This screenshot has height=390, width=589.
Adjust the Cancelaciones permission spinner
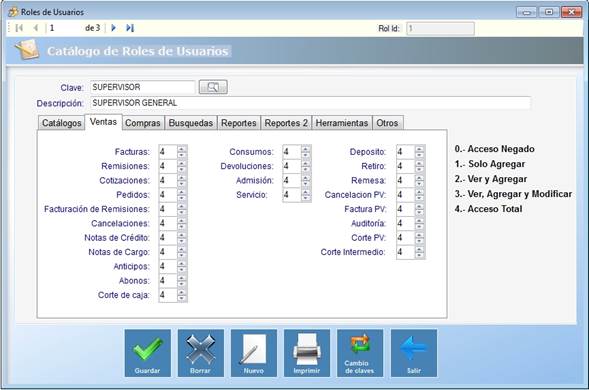click(173, 223)
